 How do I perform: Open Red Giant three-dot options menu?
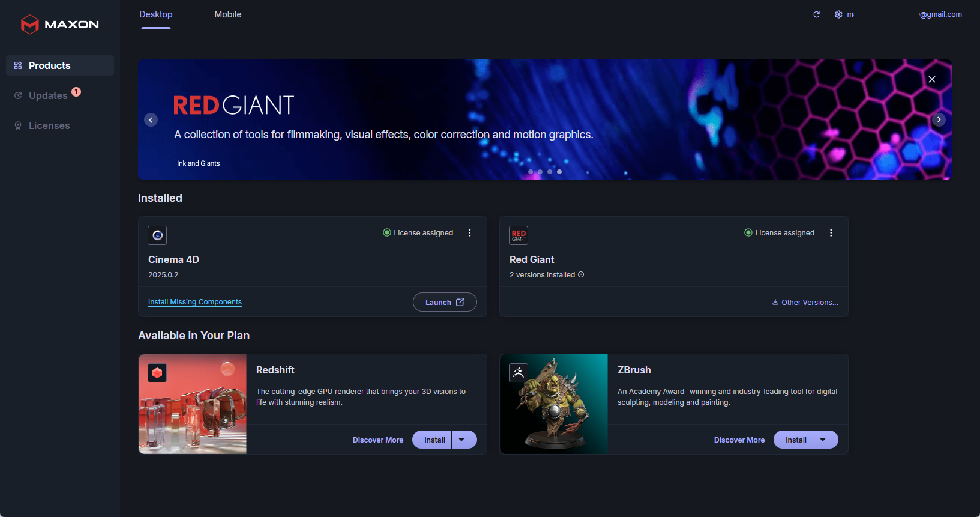click(831, 233)
